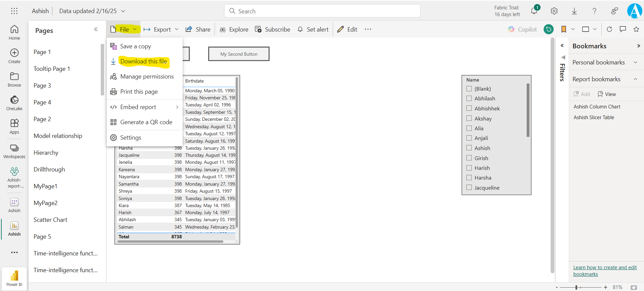The image size is (644, 291).
Task: Open the Export dropdown menu
Action: tap(162, 30)
